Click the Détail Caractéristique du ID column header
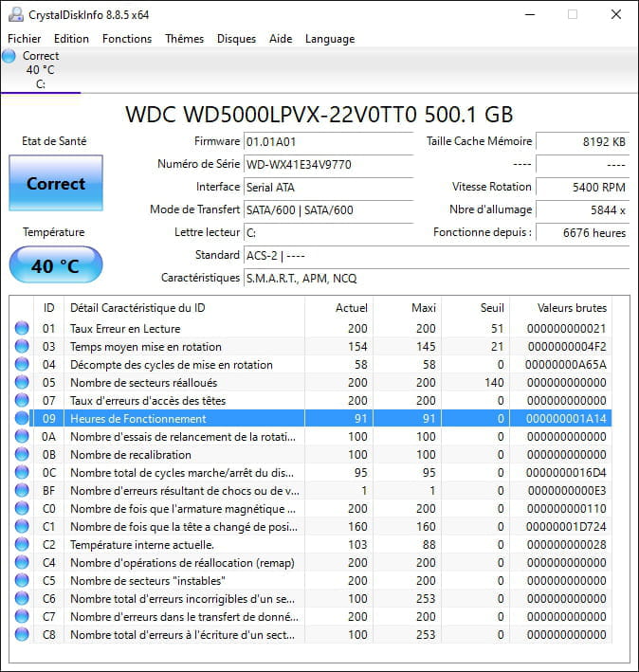Viewport: 639px width, 672px height. tap(184, 308)
